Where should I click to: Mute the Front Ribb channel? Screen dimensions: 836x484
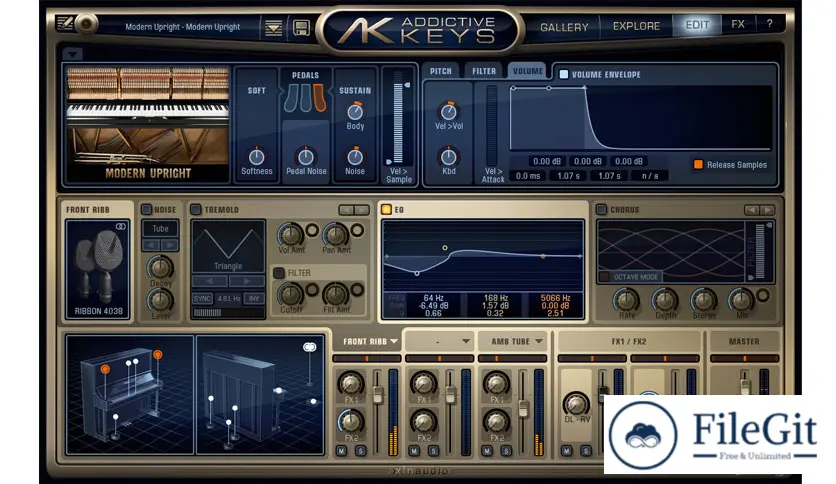click(341, 451)
